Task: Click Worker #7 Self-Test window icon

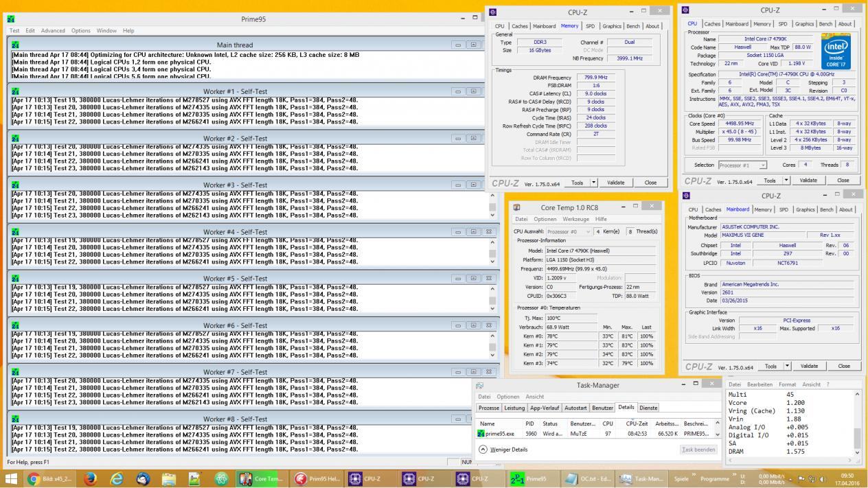Action: tap(15, 372)
